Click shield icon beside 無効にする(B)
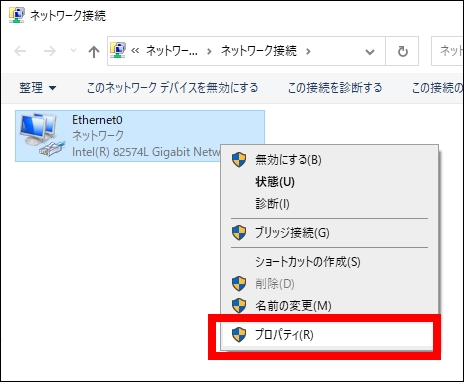The image size is (464, 382). 239,160
